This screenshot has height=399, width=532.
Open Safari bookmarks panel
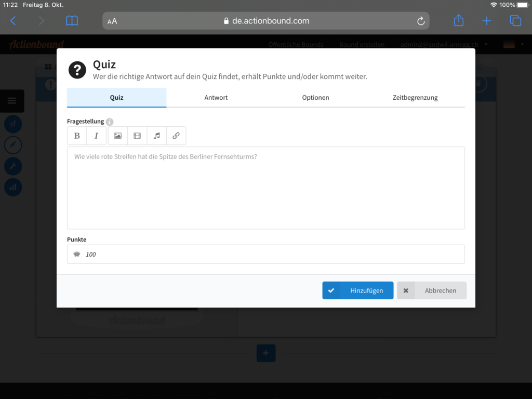72,21
